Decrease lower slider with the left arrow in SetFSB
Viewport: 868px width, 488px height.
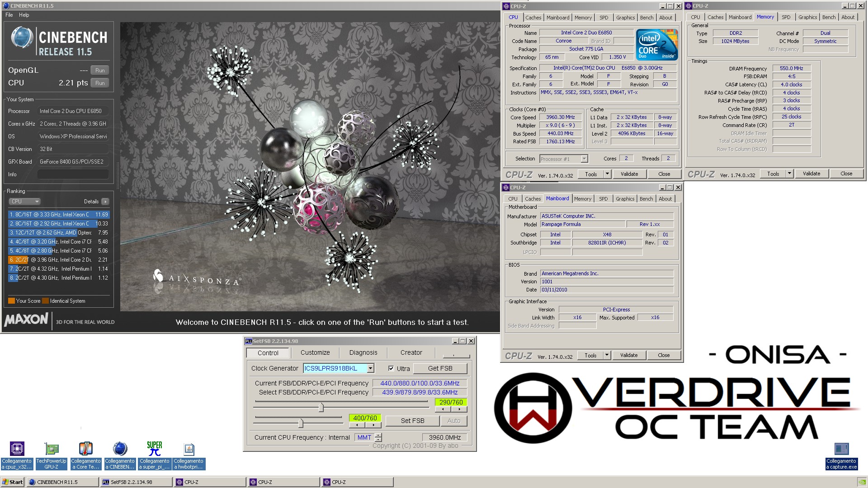(357, 425)
